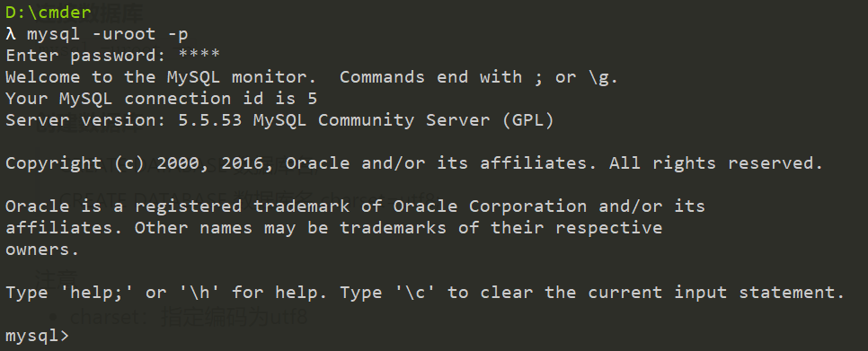
Task: Click the 'mysql -uroot -p' command text
Action: tap(108, 34)
